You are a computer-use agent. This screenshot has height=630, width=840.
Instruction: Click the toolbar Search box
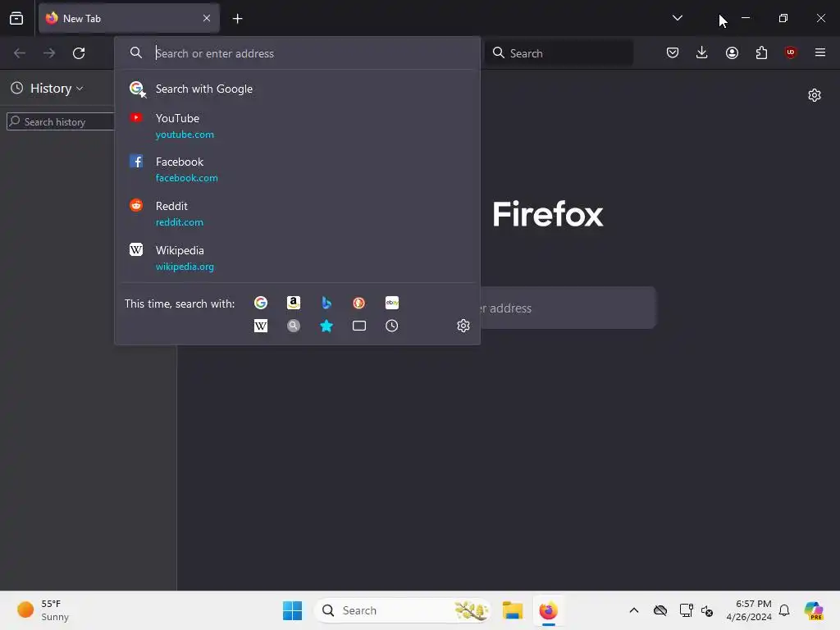pos(559,53)
